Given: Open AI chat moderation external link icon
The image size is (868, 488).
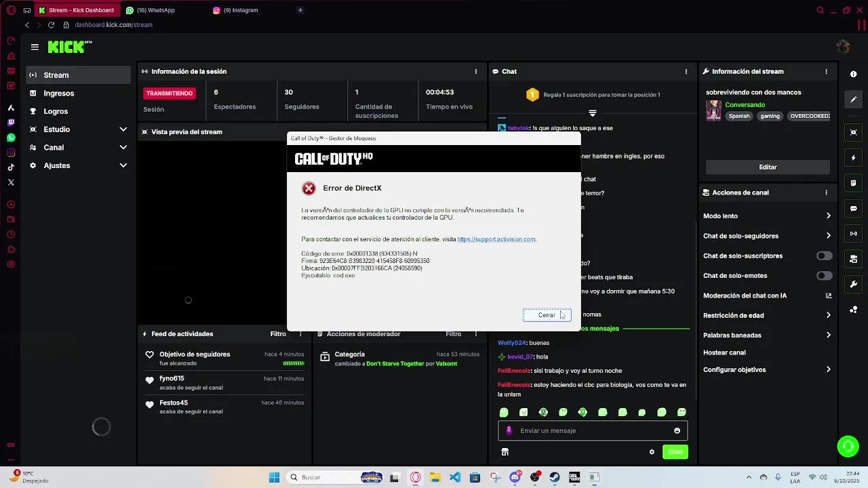Looking at the screenshot, I should pyautogui.click(x=828, y=296).
